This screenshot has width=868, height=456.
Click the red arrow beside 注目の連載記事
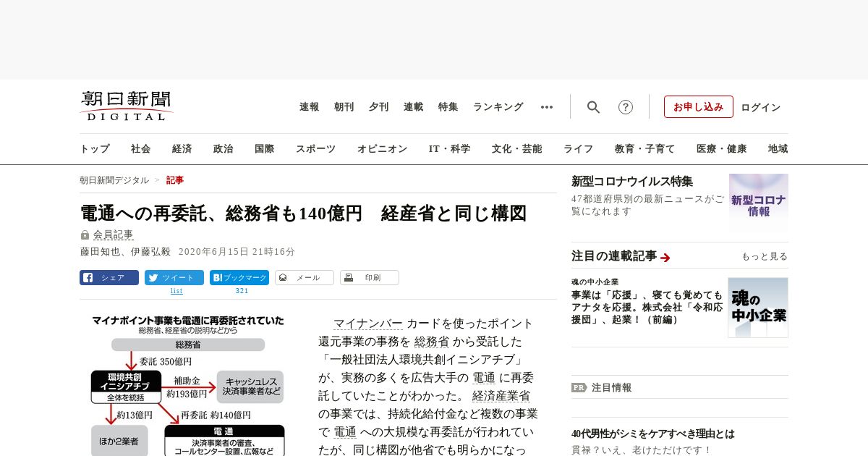[x=665, y=258]
